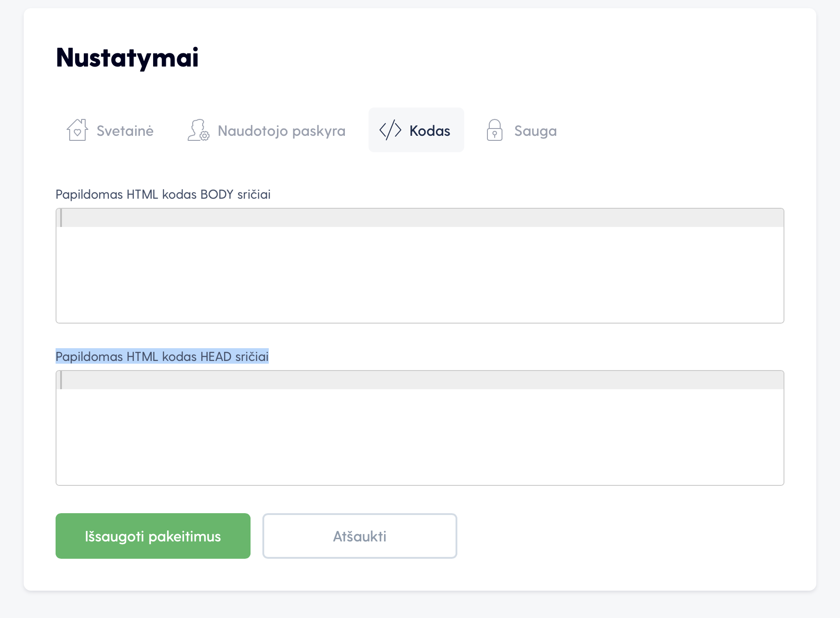The height and width of the screenshot is (618, 840).
Task: Click the house icon for Svetainė
Action: point(77,130)
